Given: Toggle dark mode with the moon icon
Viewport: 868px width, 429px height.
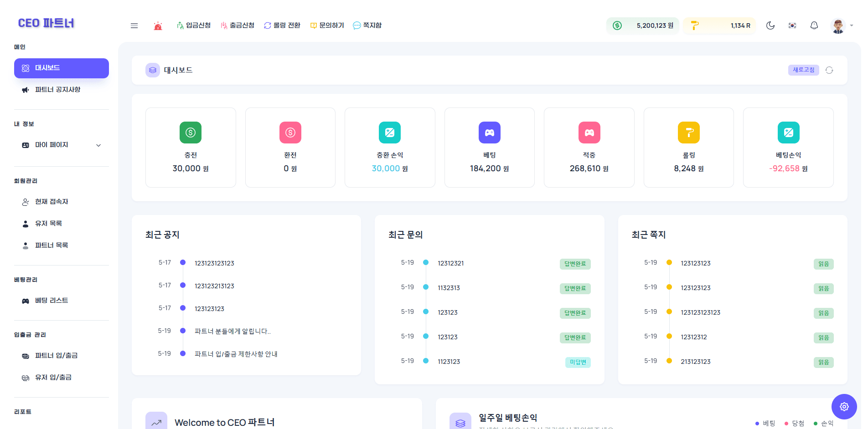Looking at the screenshot, I should (770, 26).
